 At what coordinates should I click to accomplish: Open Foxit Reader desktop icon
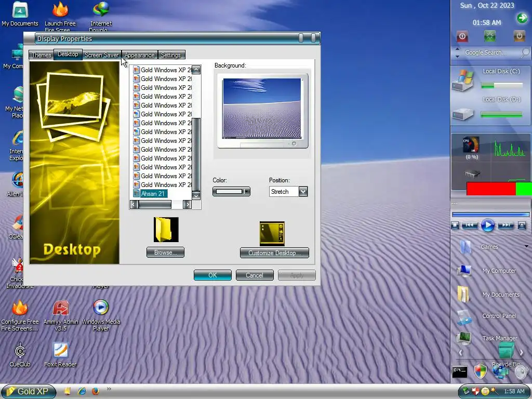(60, 355)
